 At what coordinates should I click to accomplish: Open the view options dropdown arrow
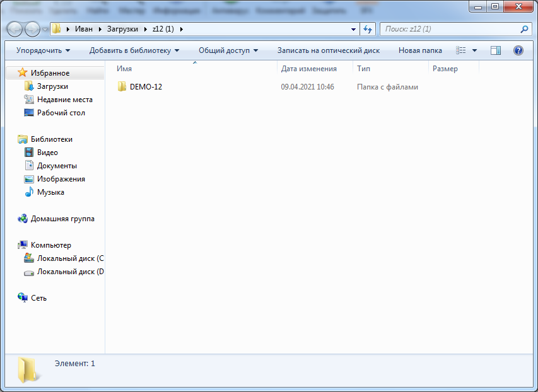[x=474, y=50]
